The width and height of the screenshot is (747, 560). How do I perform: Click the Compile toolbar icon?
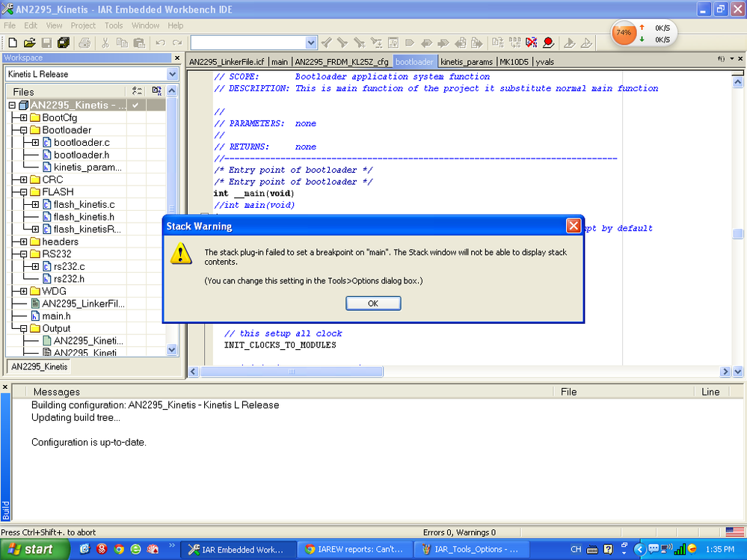[498, 43]
